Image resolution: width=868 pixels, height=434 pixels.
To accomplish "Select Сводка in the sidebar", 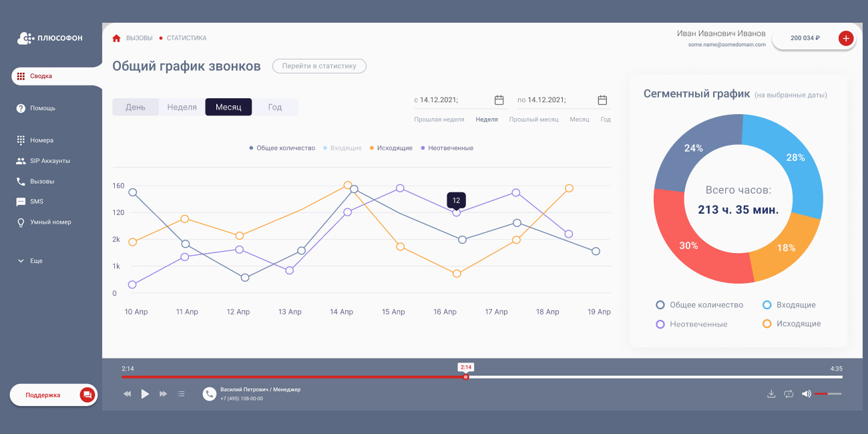I will (x=57, y=76).
